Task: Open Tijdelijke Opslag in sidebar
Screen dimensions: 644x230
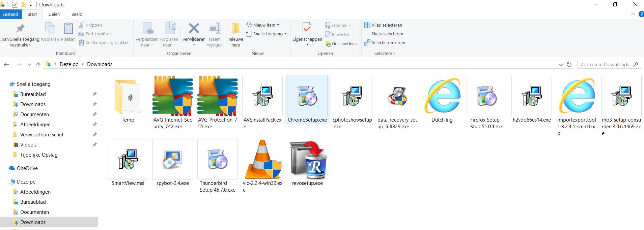Action: pyautogui.click(x=39, y=155)
